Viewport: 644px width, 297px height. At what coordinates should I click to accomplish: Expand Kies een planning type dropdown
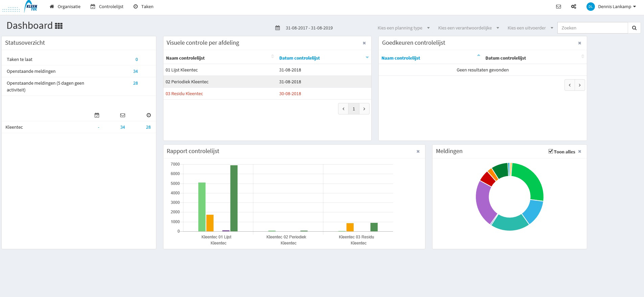coord(403,28)
